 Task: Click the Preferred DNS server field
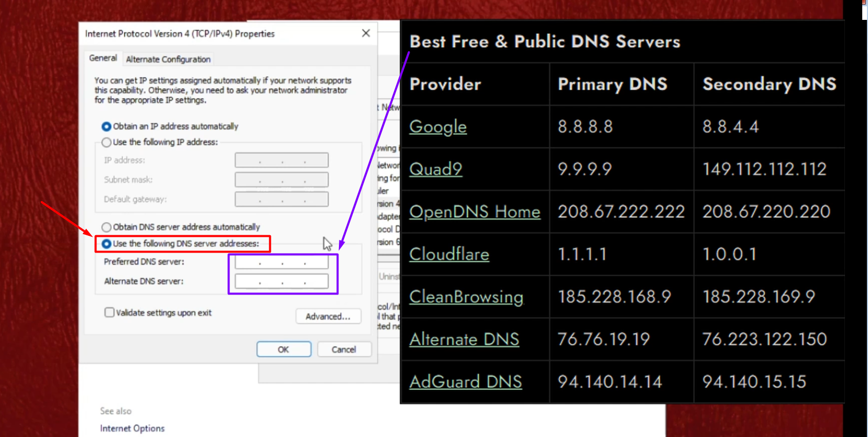282,262
